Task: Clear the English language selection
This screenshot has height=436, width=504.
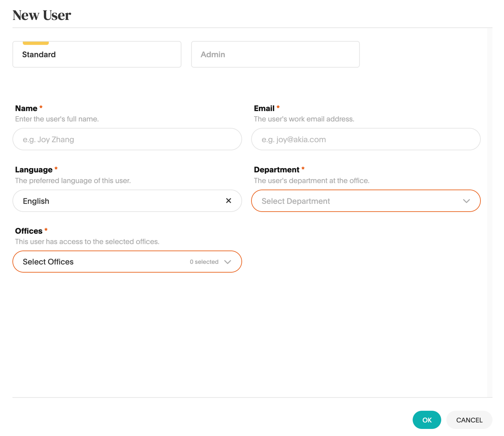Action: click(228, 200)
